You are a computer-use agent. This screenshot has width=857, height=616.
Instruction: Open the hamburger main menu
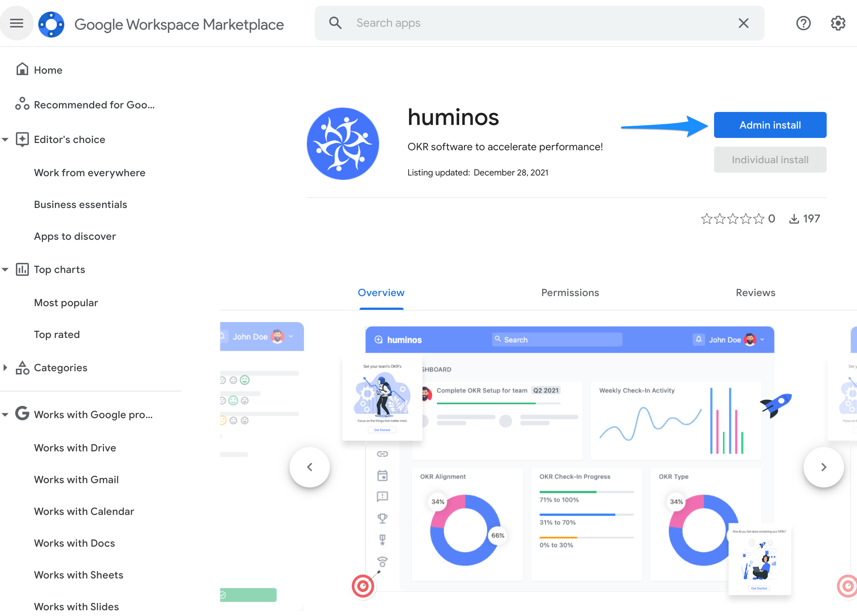coord(17,23)
